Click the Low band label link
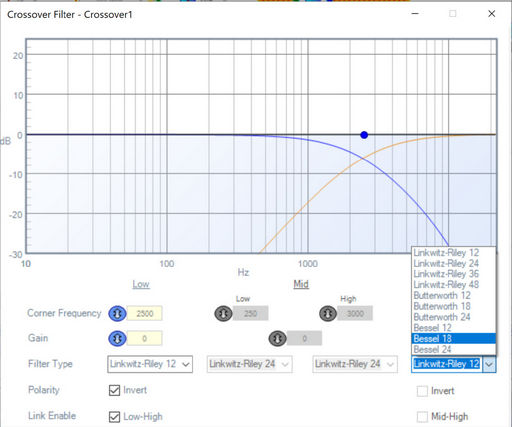This screenshot has width=512, height=427. [x=141, y=284]
